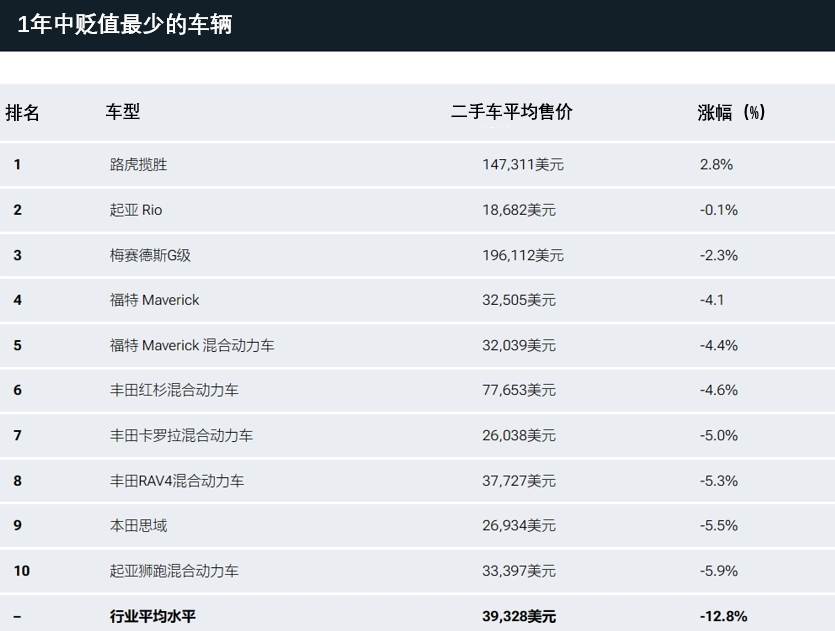
Task: Click the 福特 Maverick rank 4 cell
Action: [154, 300]
